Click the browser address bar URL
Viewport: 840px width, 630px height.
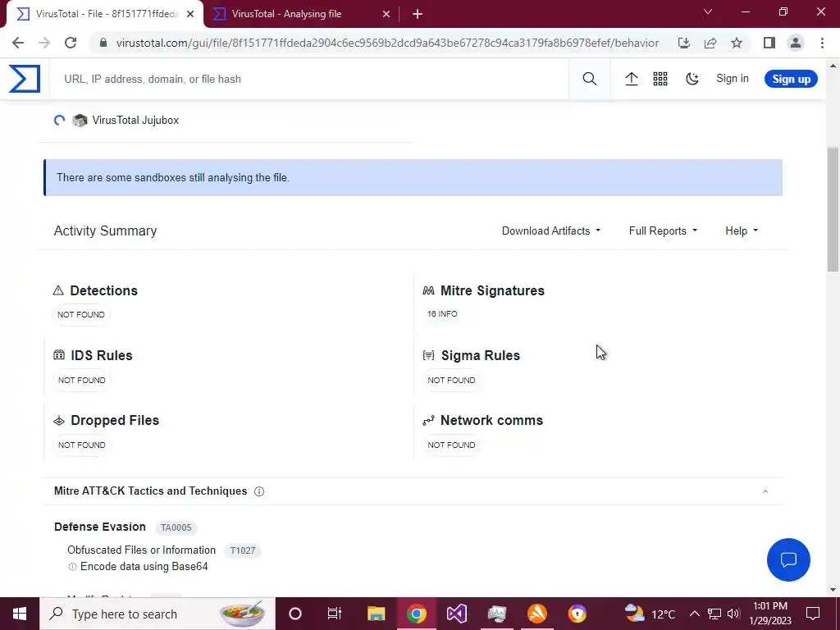coord(387,43)
